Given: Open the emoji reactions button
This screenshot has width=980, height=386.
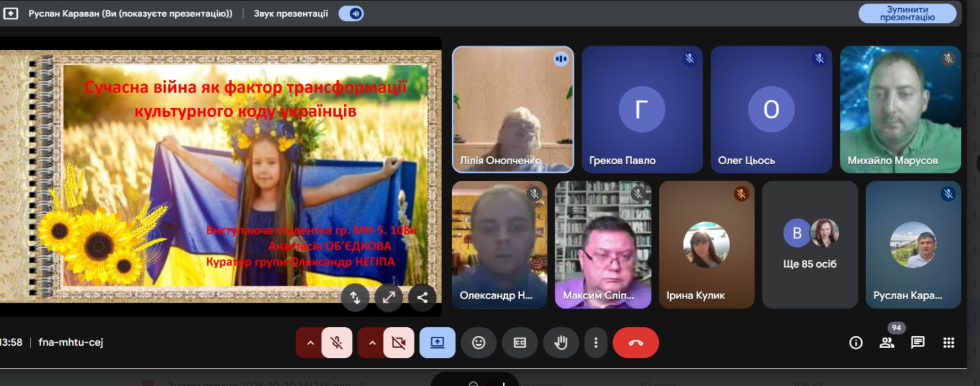Looking at the screenshot, I should [478, 342].
